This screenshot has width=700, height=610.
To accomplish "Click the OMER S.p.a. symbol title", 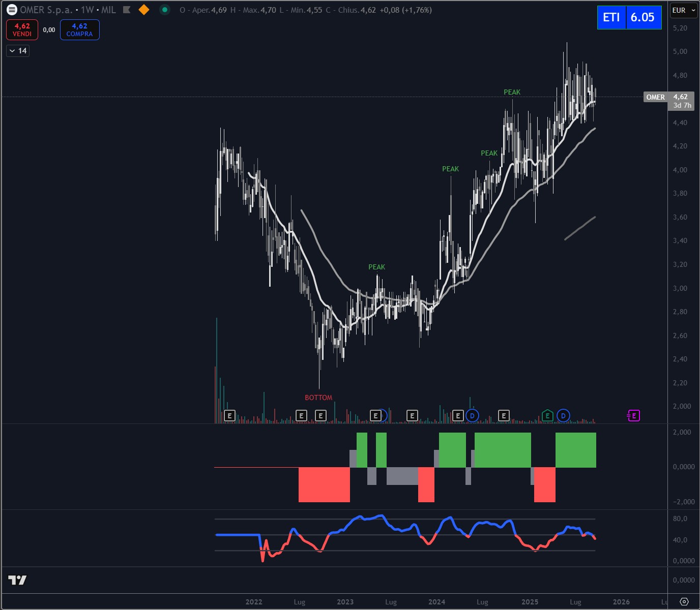I will (x=46, y=10).
